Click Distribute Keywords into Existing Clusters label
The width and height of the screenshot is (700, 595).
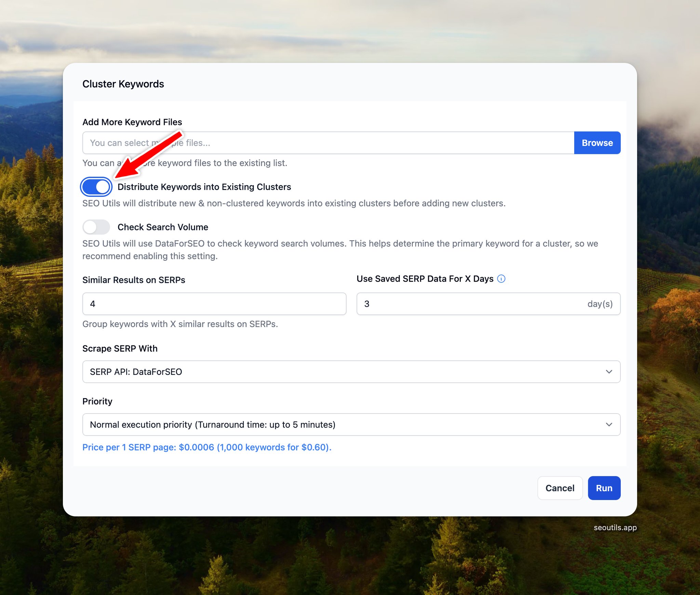(x=204, y=187)
